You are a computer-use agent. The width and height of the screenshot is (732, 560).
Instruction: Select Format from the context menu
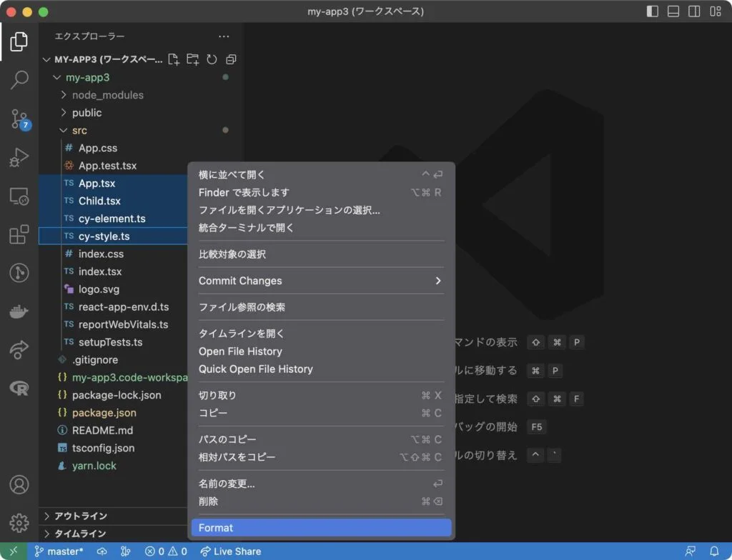pyautogui.click(x=320, y=528)
